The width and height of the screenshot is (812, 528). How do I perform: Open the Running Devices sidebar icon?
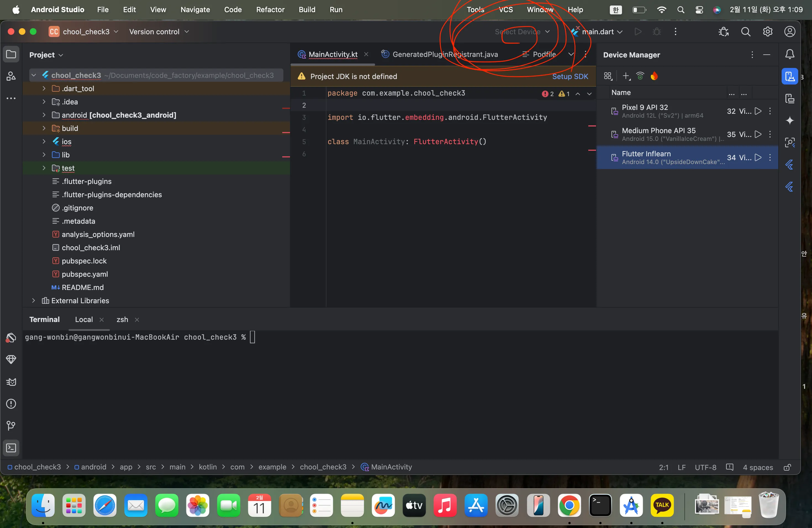coord(790,98)
